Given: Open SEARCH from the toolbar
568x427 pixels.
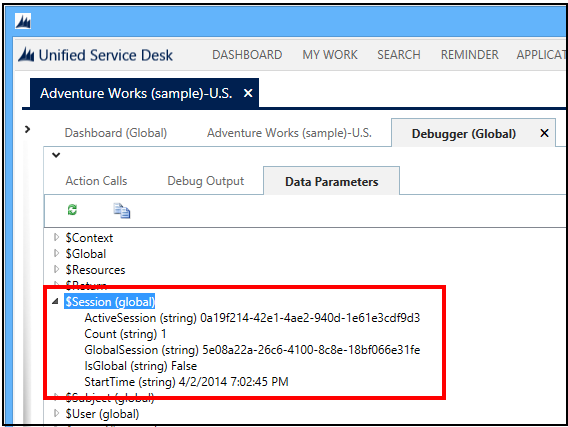Looking at the screenshot, I should pos(399,55).
